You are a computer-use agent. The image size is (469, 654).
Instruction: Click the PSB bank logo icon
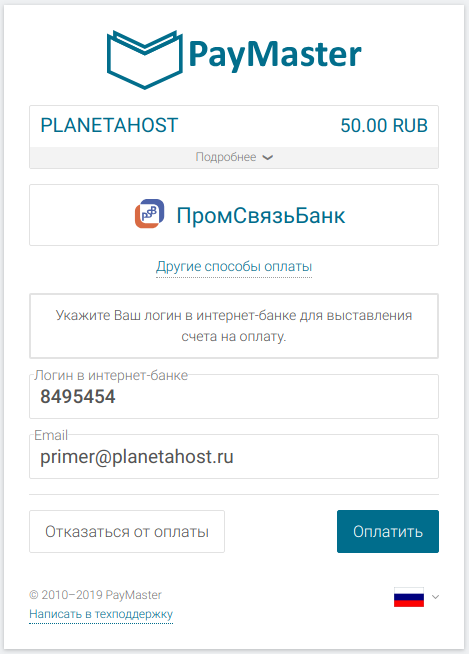(149, 214)
